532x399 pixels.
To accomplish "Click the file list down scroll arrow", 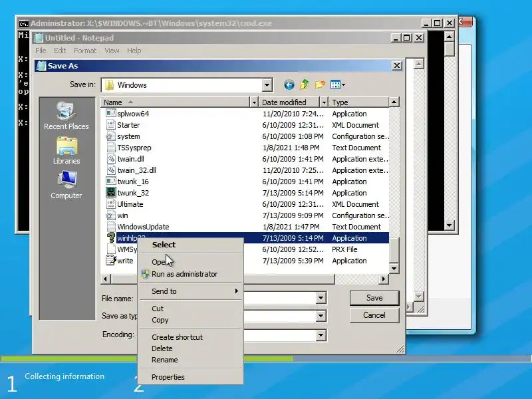I will coord(394,269).
